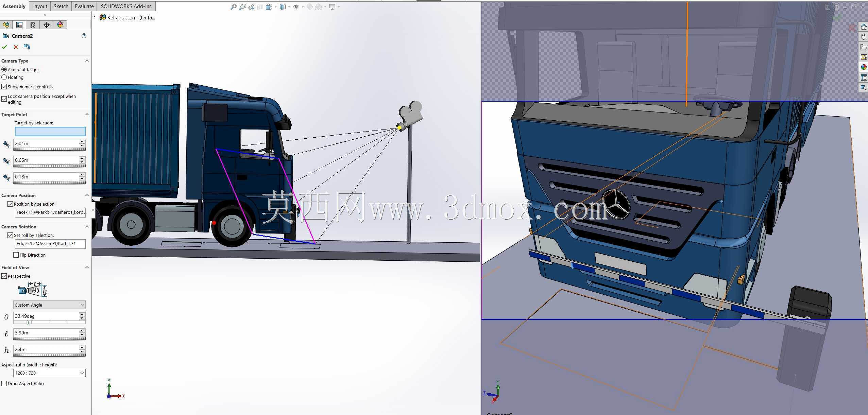Click the Edge<1>@Assem-1/Kartis2-1 roll selection box
Image resolution: width=868 pixels, height=415 pixels.
pyautogui.click(x=50, y=244)
